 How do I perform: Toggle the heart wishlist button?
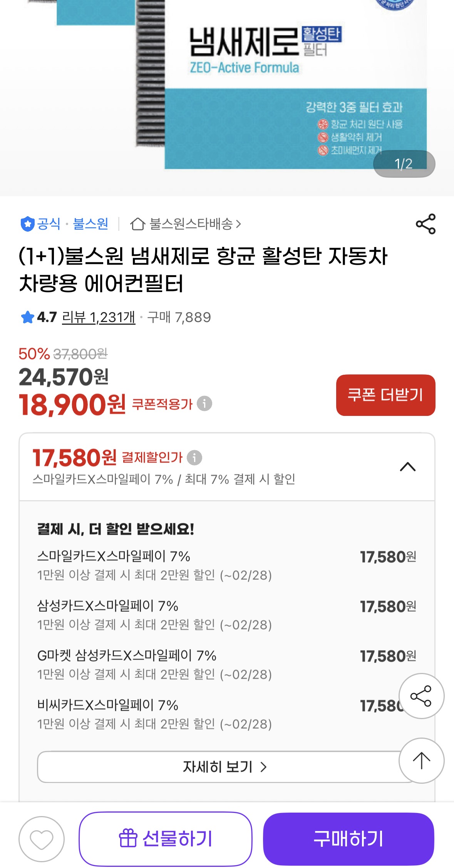point(42,839)
